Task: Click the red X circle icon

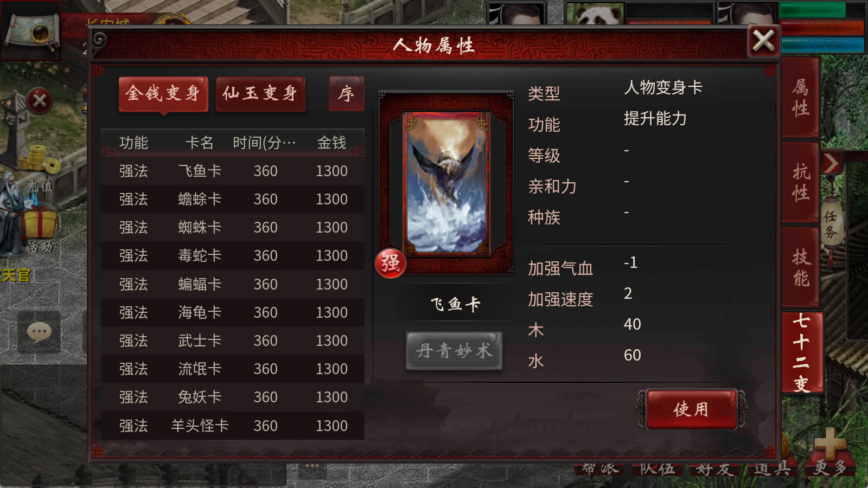Action: pyautogui.click(x=39, y=101)
